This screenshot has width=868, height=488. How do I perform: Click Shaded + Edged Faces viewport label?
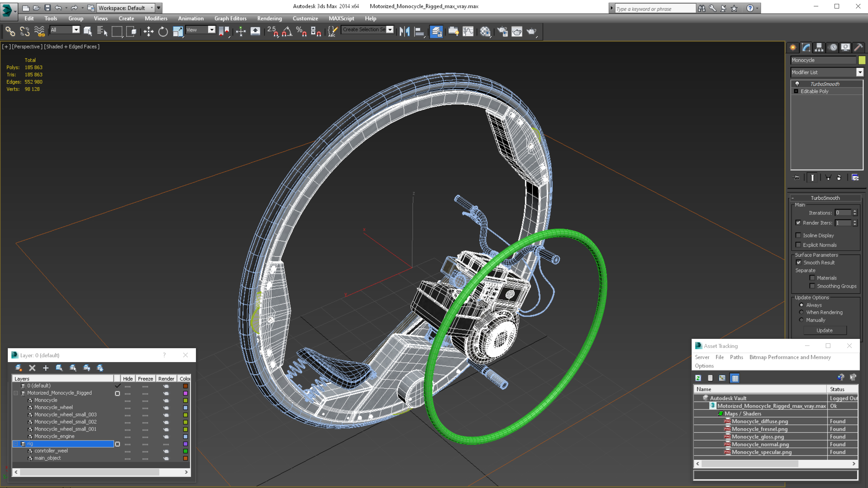point(72,46)
